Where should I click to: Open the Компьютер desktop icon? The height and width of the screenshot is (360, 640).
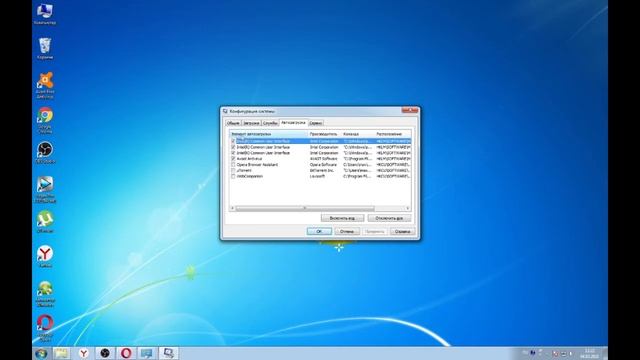pos(45,13)
